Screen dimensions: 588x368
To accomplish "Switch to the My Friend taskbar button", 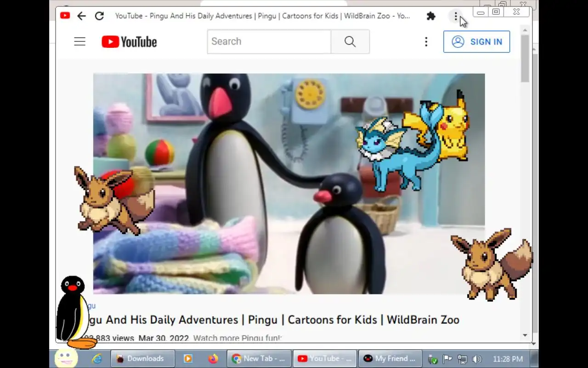I will 391,359.
